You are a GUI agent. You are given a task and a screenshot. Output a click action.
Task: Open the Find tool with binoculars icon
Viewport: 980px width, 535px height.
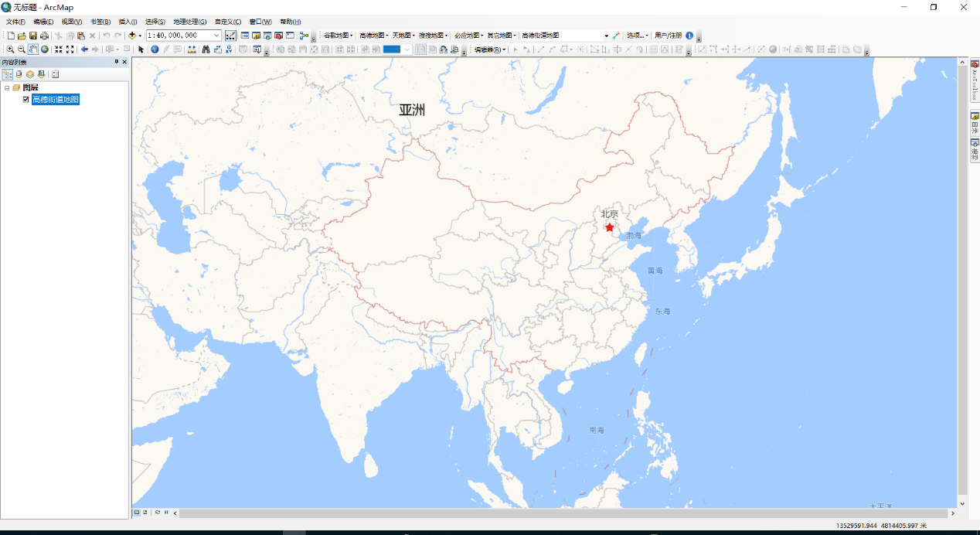[x=206, y=49]
